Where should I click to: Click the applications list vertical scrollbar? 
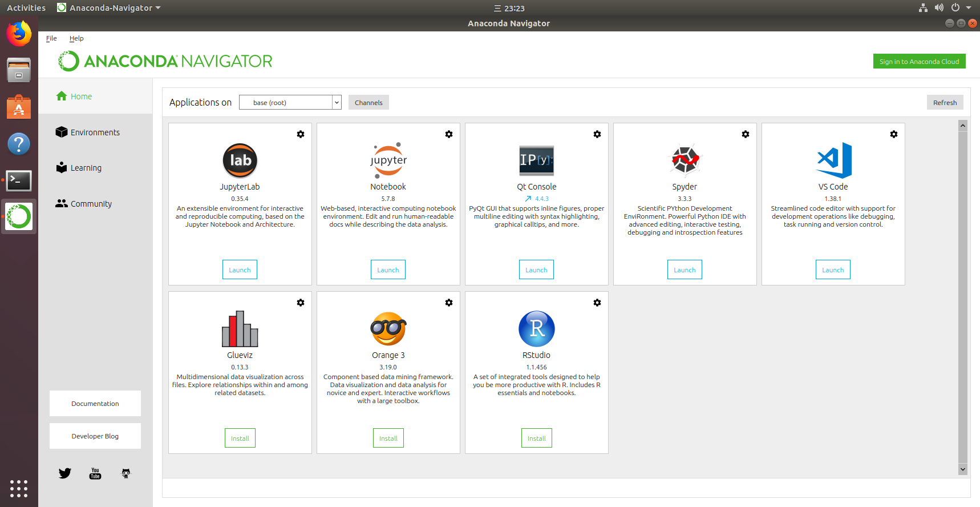(x=963, y=297)
